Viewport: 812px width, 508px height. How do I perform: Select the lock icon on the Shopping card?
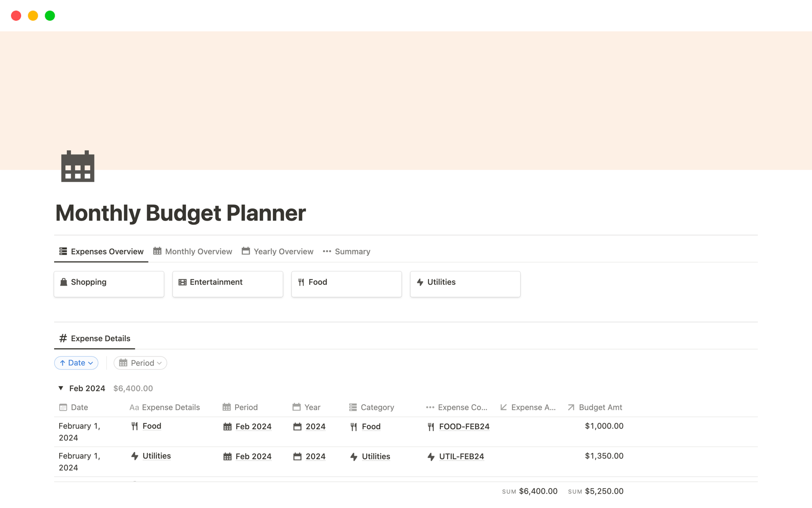pos(63,282)
